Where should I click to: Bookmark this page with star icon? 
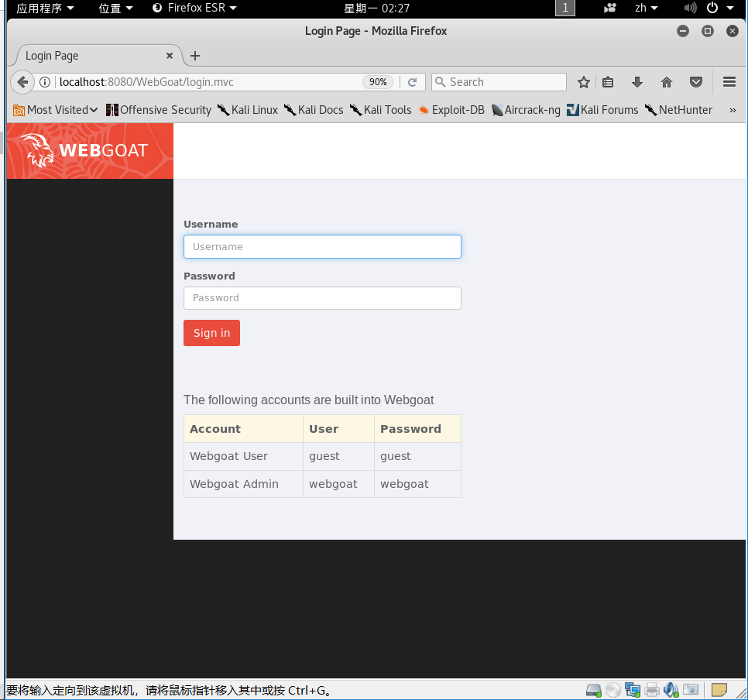(583, 82)
